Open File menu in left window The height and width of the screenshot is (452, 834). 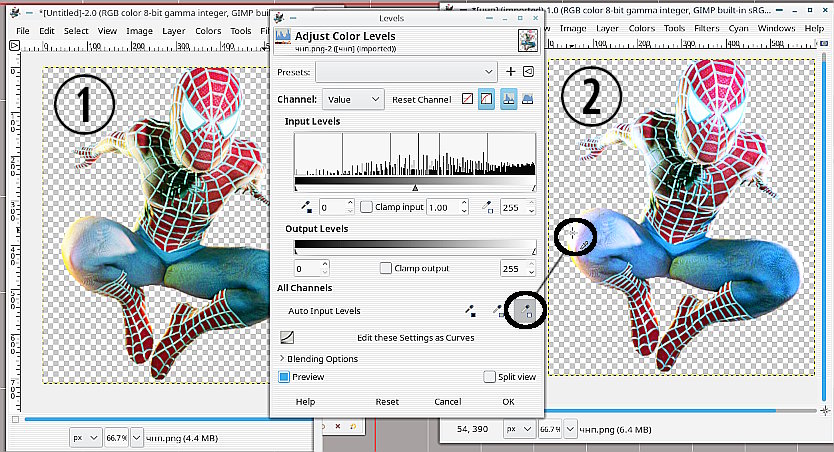point(22,31)
